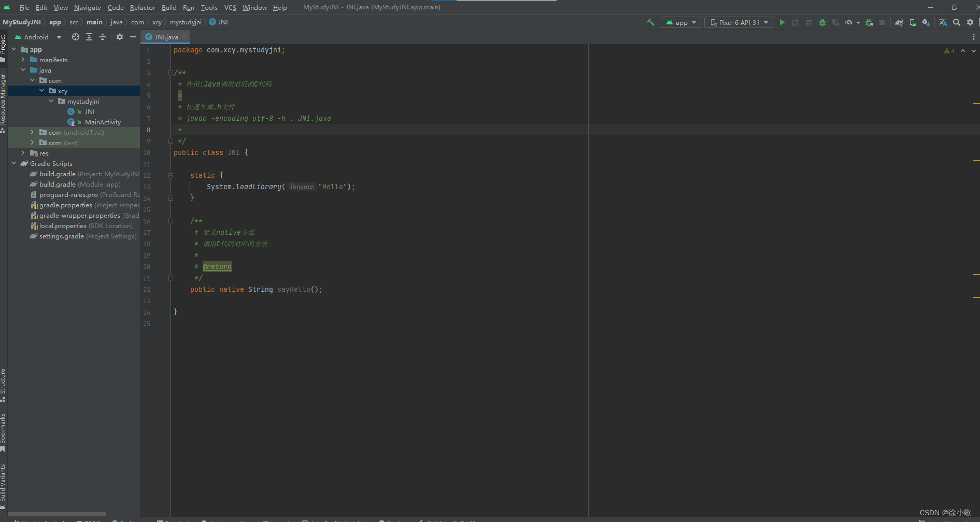Profile the running app

point(849,22)
